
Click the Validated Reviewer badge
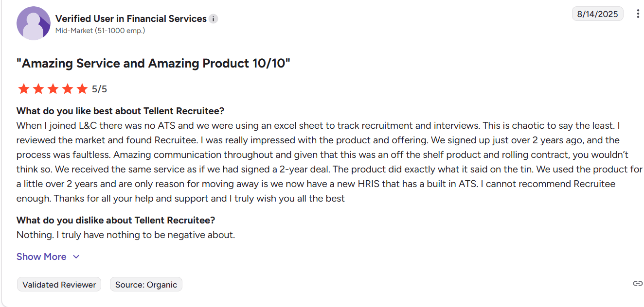(x=59, y=285)
